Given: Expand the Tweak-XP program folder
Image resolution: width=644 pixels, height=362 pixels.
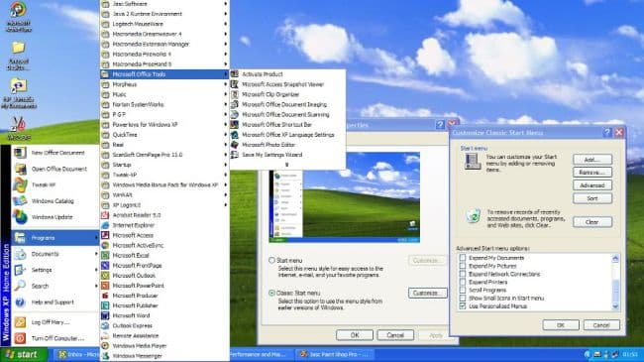Looking at the screenshot, I should click(164, 175).
